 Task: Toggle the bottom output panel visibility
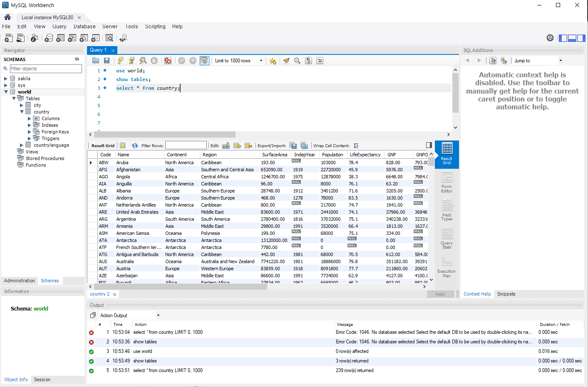(x=572, y=38)
